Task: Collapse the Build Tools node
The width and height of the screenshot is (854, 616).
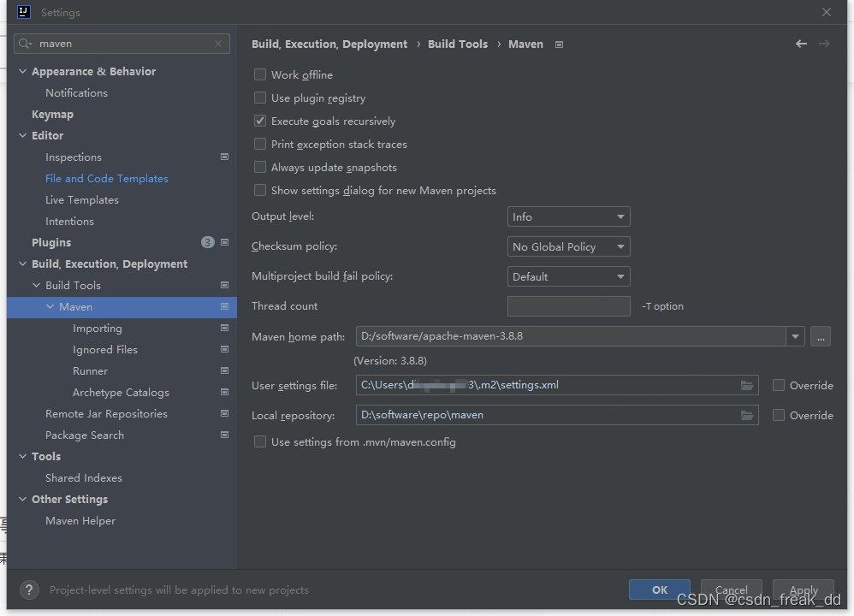Action: tap(37, 285)
